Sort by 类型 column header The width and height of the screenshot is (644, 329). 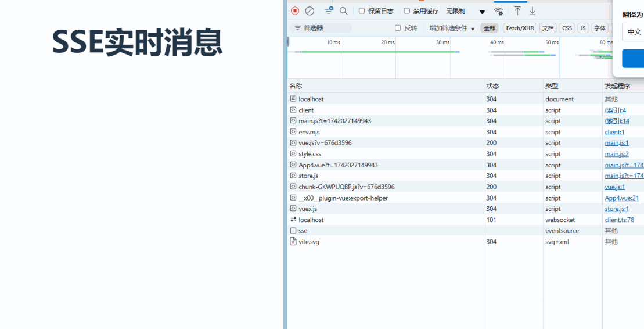pos(573,86)
